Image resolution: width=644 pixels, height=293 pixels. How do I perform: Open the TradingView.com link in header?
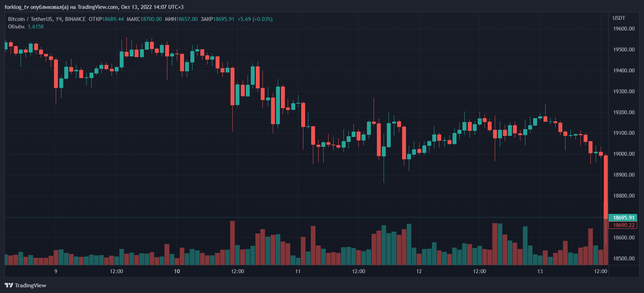tap(98, 7)
